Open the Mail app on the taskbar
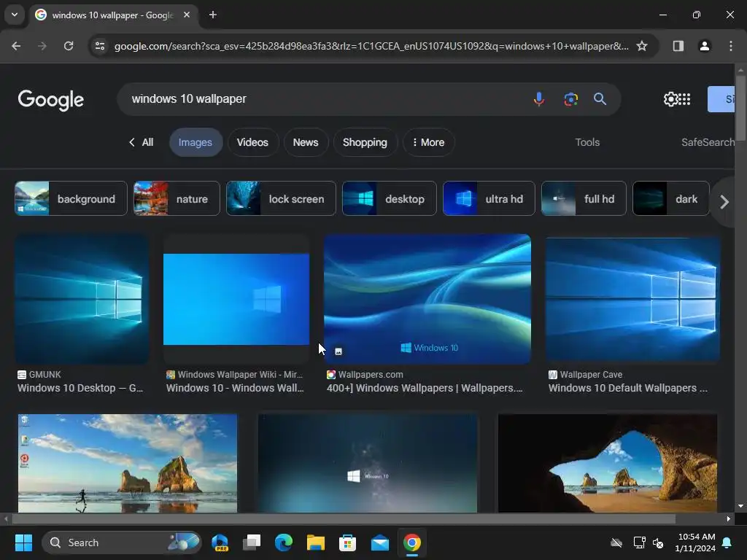Image resolution: width=747 pixels, height=560 pixels. tap(379, 542)
